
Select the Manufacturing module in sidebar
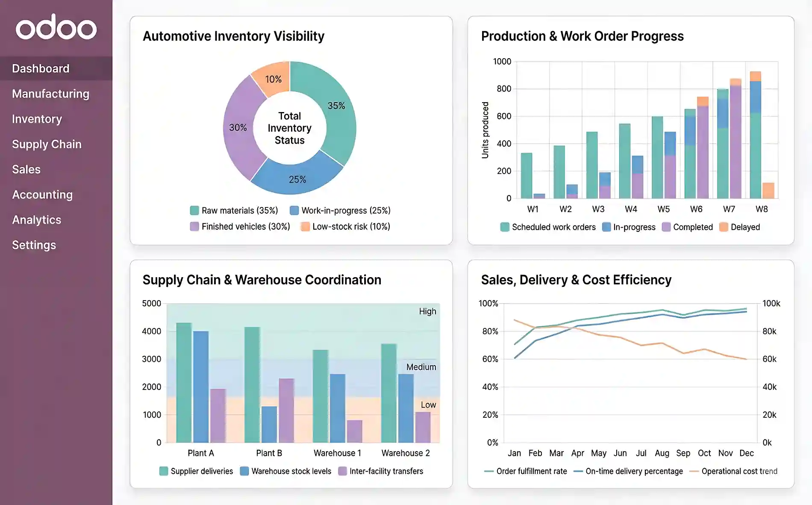click(51, 93)
